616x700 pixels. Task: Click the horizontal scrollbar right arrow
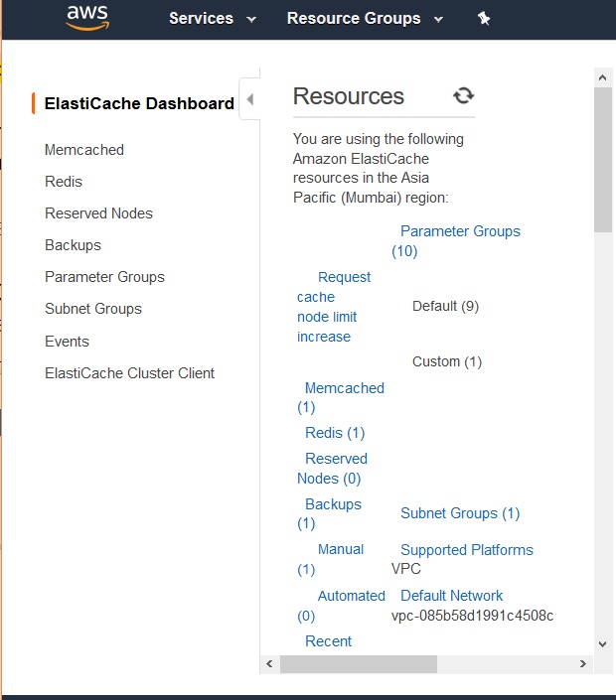(583, 663)
